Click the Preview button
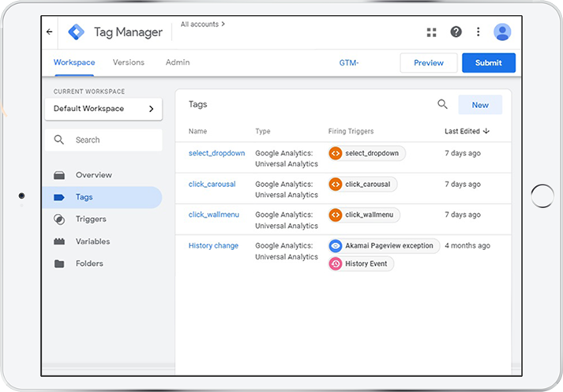The image size is (563, 392). tap(429, 63)
